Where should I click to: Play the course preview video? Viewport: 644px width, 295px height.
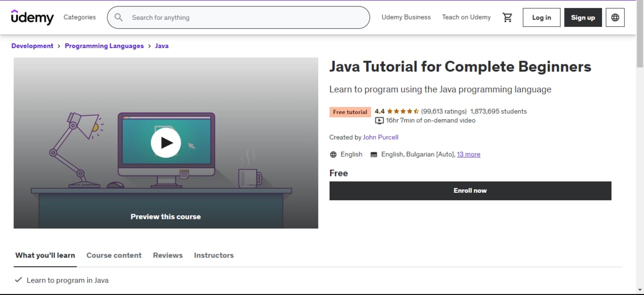click(x=165, y=143)
